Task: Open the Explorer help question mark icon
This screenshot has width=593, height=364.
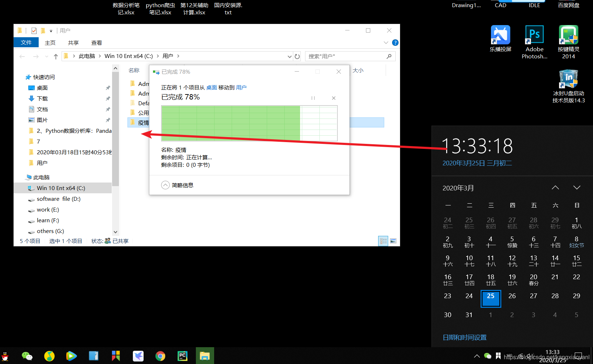Action: [x=395, y=43]
